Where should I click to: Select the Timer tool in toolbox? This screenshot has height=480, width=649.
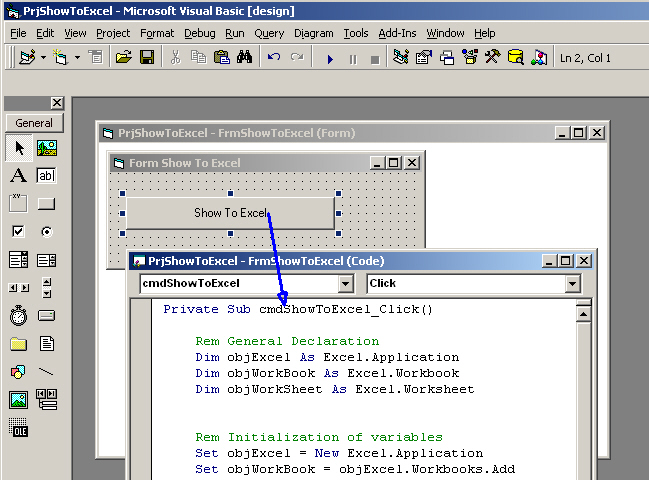(x=19, y=316)
